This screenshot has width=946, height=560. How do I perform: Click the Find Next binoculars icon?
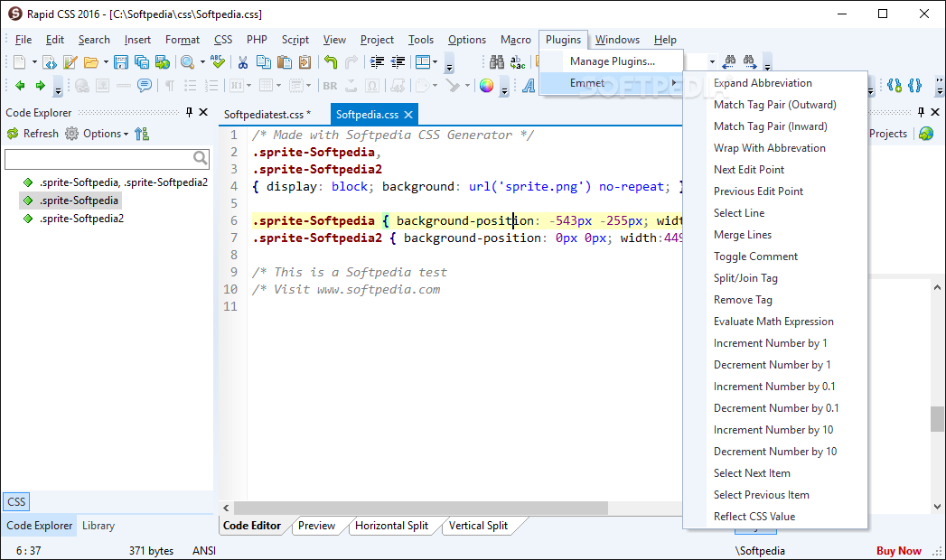coord(749,61)
